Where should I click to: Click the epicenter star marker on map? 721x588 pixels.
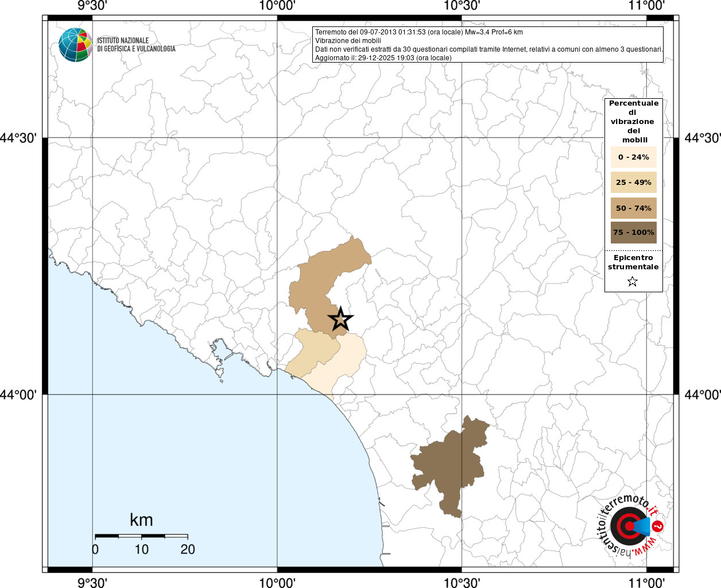(x=340, y=319)
